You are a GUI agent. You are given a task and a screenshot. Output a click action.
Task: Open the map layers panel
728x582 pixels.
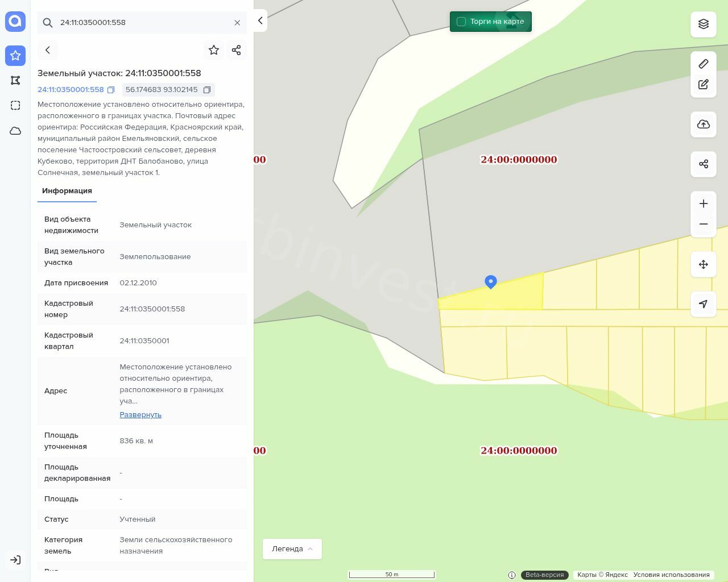coord(704,24)
